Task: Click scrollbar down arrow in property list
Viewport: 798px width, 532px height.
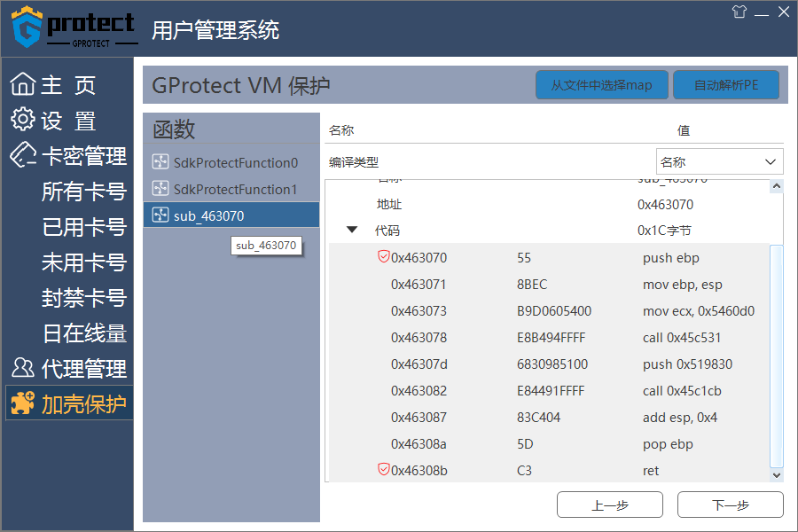Action: (777, 475)
